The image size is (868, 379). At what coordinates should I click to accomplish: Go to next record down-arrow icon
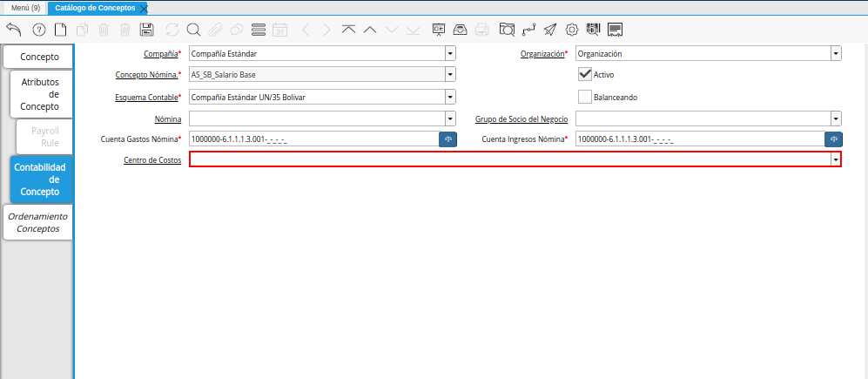point(392,30)
